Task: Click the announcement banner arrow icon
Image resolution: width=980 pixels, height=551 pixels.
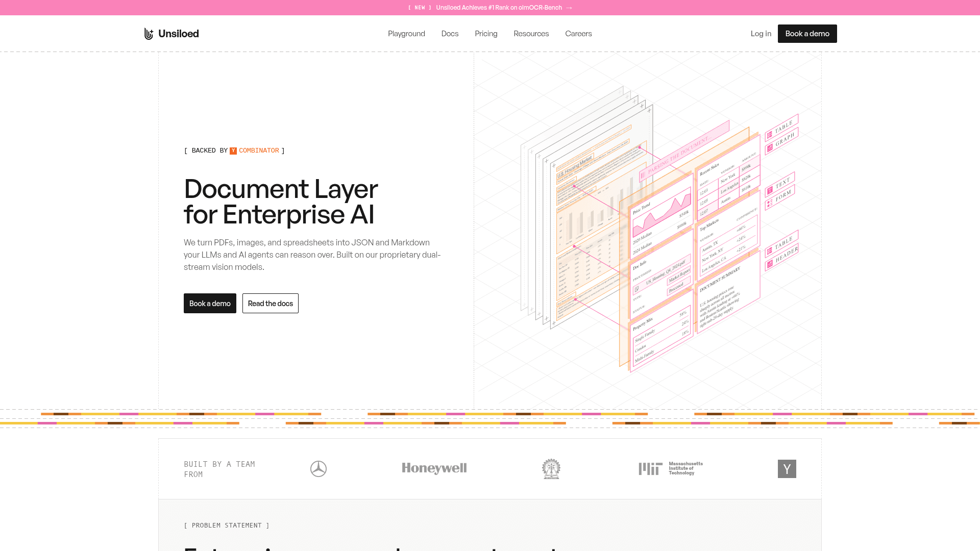Action: pyautogui.click(x=569, y=8)
